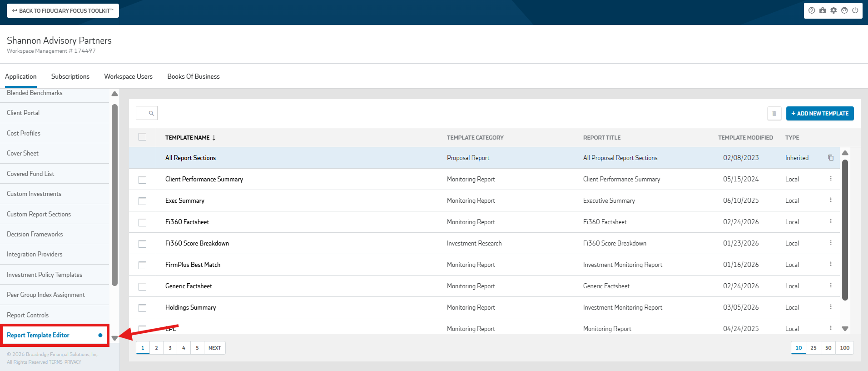Open Peer Group Index Assignment sidebar item
This screenshot has height=371, width=868.
pyautogui.click(x=55, y=295)
